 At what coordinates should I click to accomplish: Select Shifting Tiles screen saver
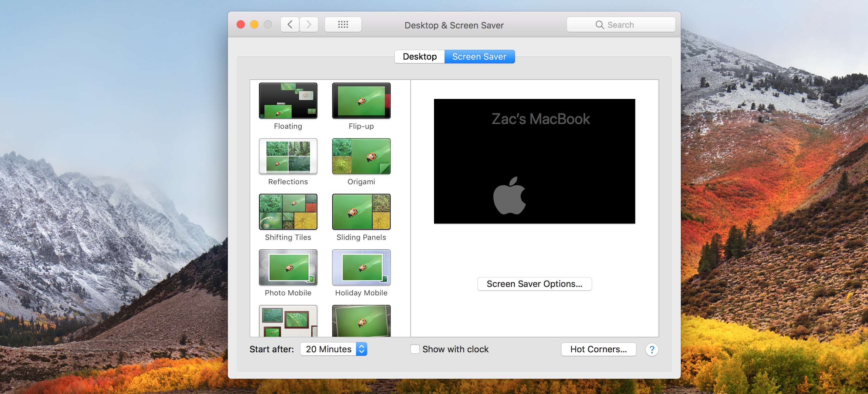[x=288, y=212]
